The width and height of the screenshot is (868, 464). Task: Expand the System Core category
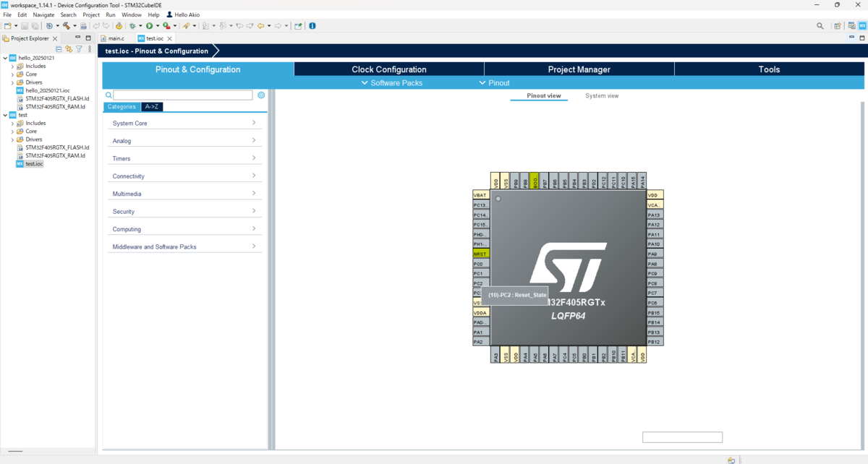184,123
